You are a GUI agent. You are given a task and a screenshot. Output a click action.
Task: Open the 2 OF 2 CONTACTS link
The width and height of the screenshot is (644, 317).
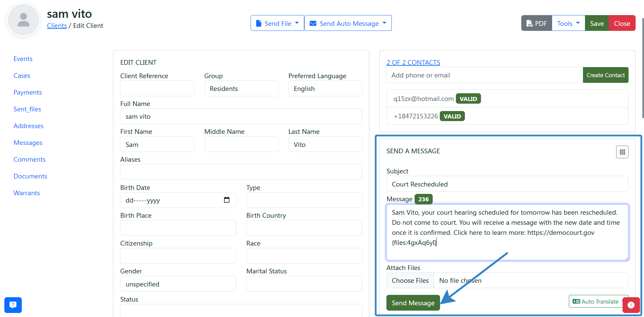point(413,62)
